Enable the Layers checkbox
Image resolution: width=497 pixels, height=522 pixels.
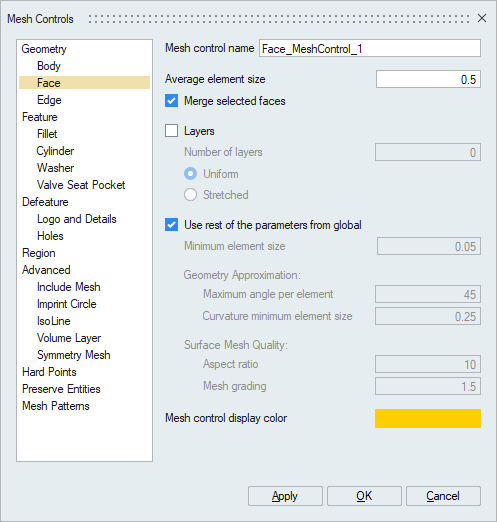tap(171, 131)
